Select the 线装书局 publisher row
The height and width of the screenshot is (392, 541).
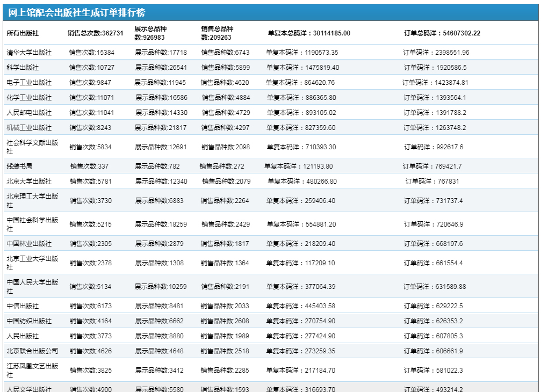click(19, 166)
